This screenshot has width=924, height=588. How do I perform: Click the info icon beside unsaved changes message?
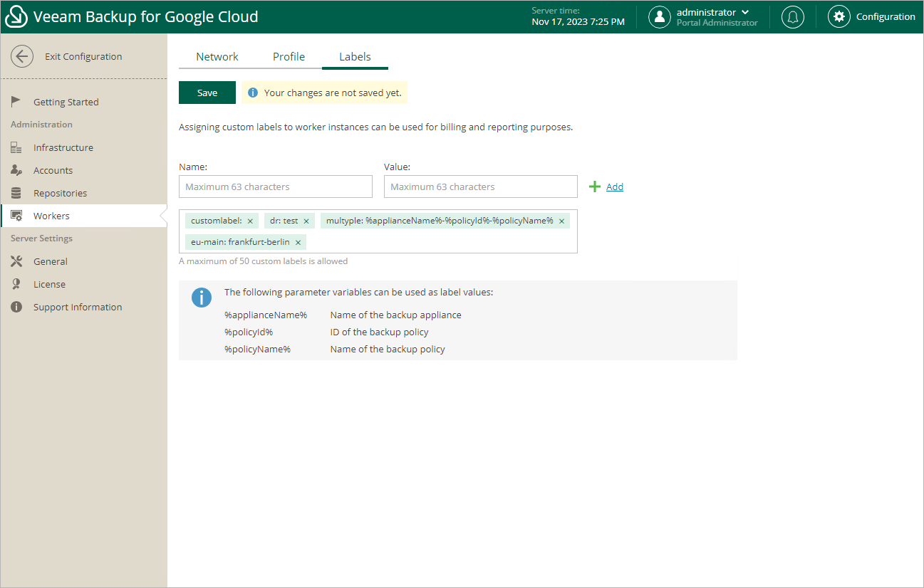point(253,93)
